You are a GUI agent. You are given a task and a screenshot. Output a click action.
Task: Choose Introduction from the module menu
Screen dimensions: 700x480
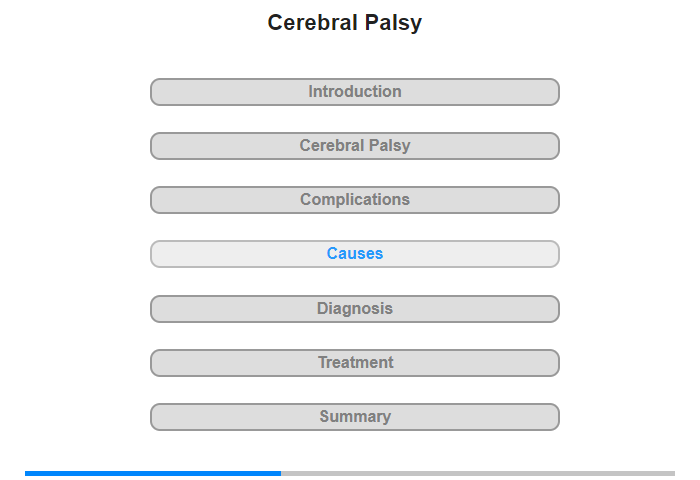point(355,92)
